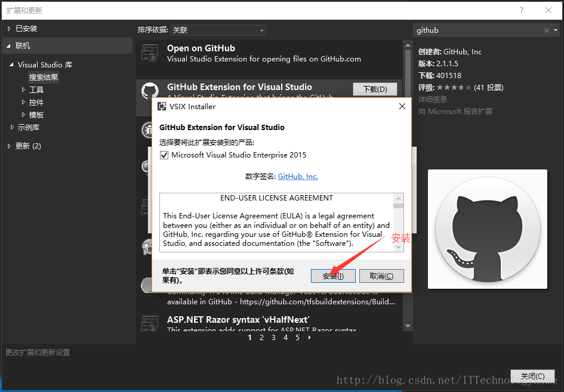Open the 详细信息 details link

point(432,99)
